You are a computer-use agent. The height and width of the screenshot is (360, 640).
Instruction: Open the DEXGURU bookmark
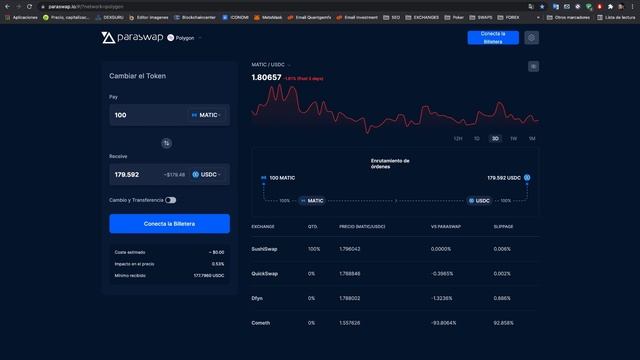coord(109,18)
